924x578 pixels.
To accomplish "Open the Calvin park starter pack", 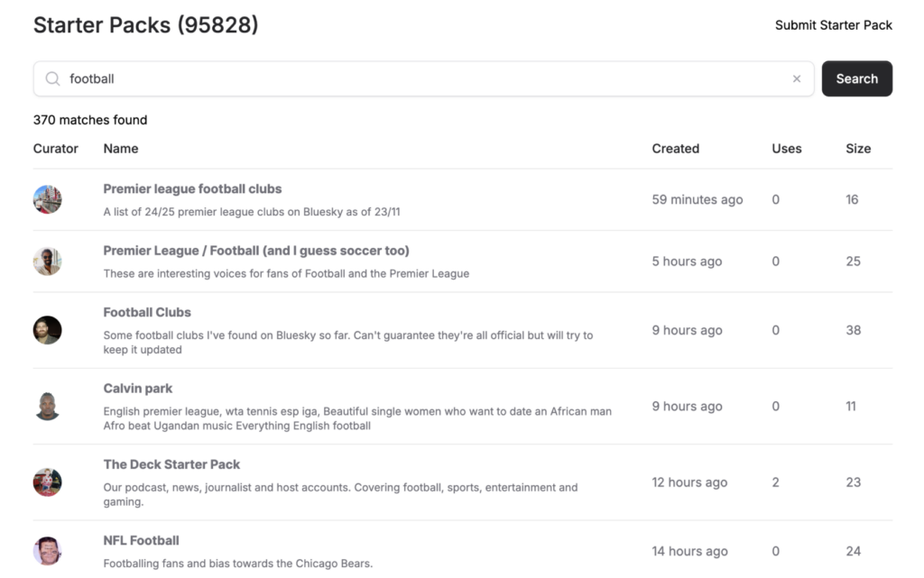I will [138, 389].
